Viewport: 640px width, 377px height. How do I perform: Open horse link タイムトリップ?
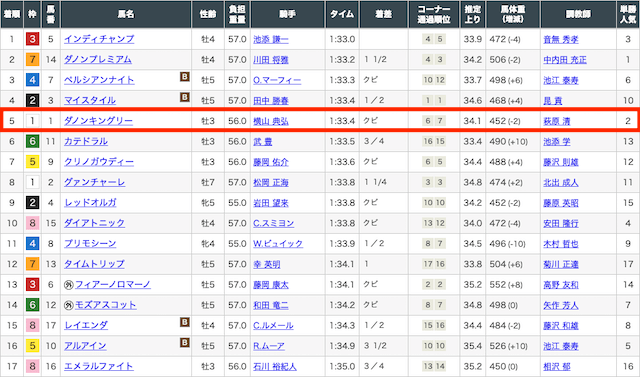click(x=94, y=264)
